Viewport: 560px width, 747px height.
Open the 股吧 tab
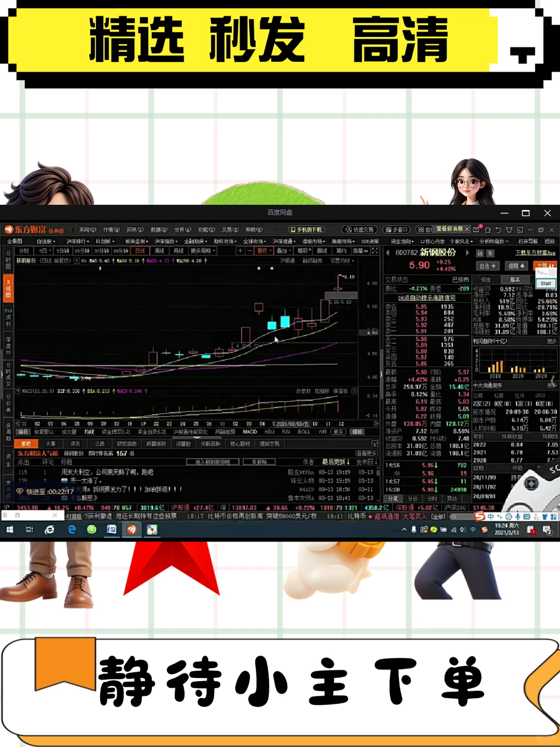point(26,444)
